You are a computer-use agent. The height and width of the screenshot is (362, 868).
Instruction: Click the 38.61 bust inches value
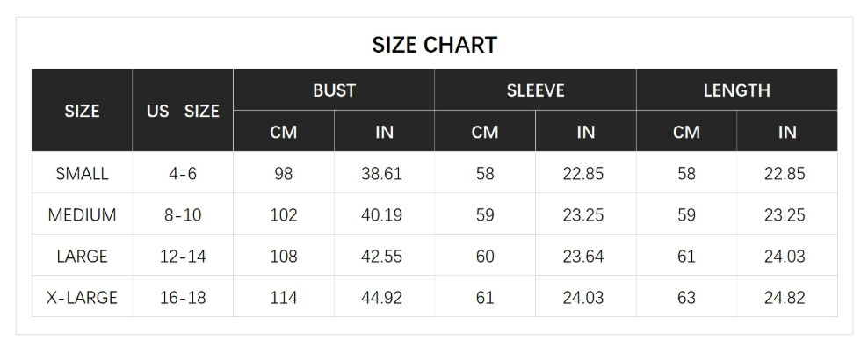click(381, 173)
